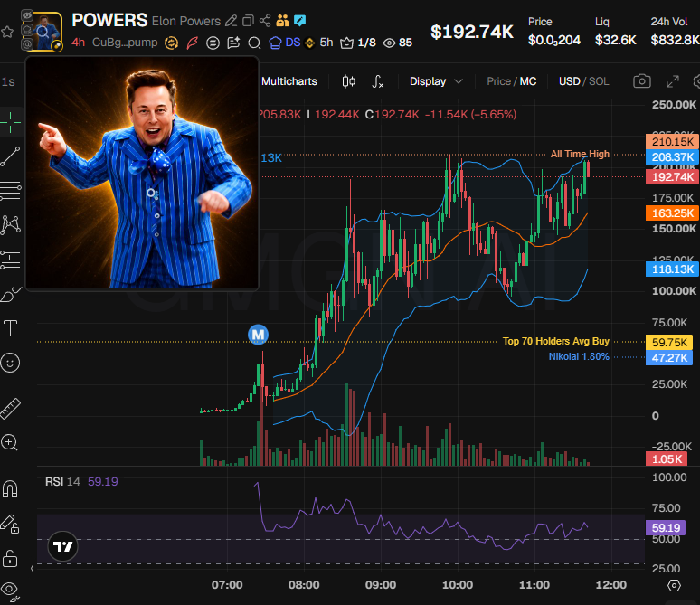Select USD as the chart currency

[569, 81]
